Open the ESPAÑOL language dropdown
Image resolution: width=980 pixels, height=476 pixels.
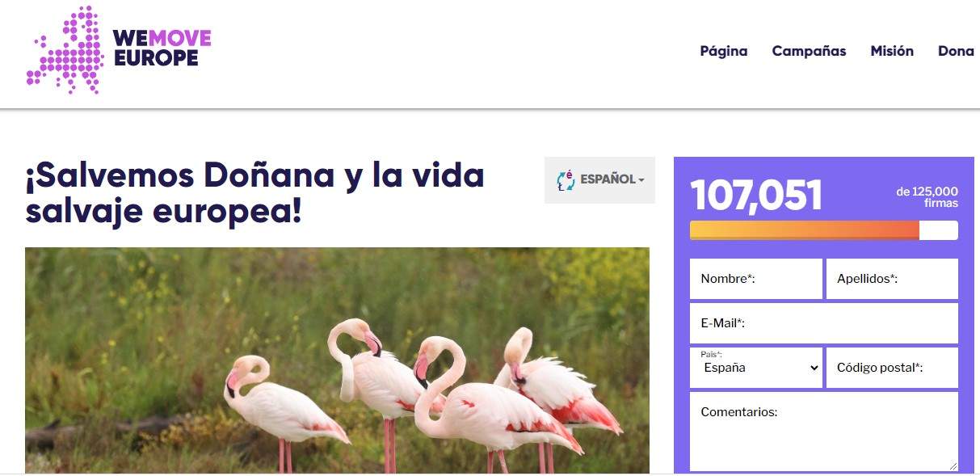coord(599,180)
